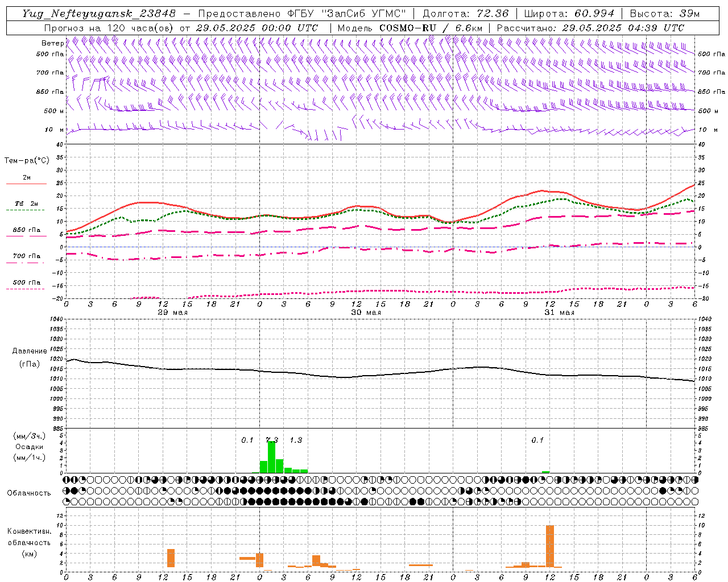Click the 'Высота: 39м' elevation value
Screen dimensions: 728x582
(x=665, y=14)
